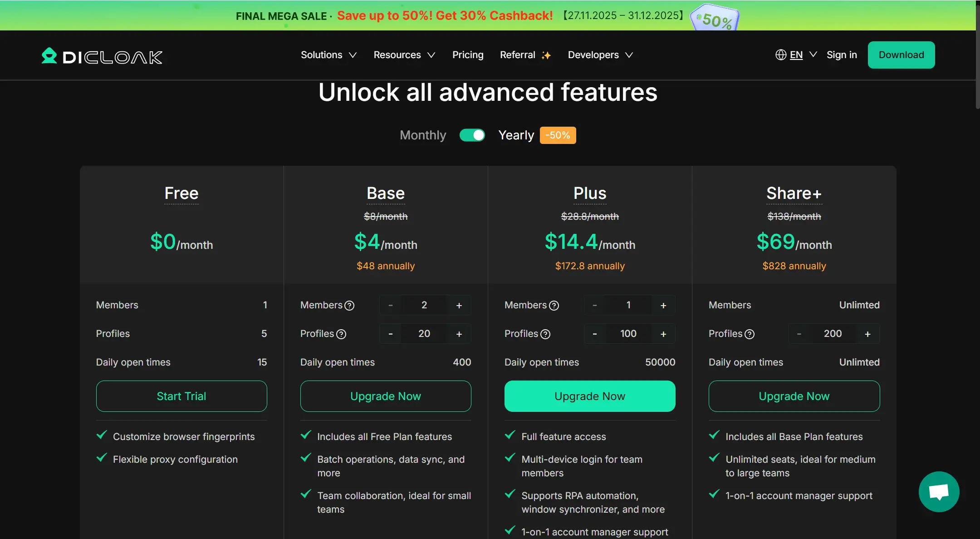Select the Monthly billing label

(423, 135)
